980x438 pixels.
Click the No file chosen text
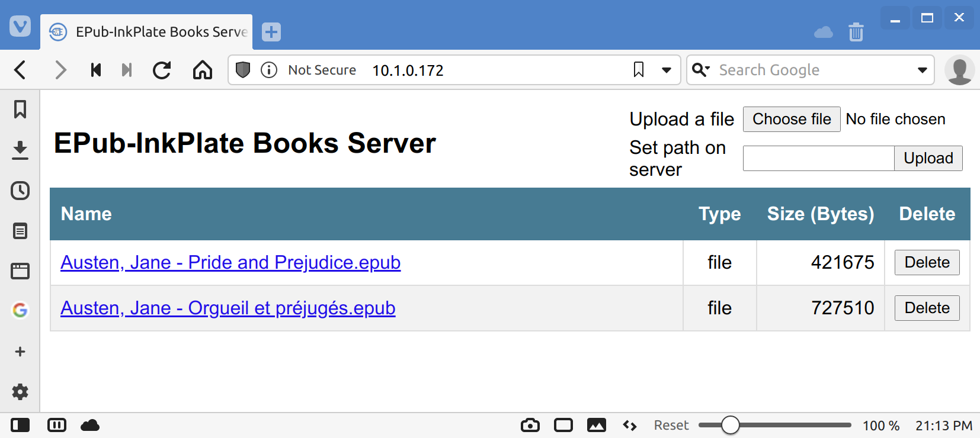click(x=895, y=119)
